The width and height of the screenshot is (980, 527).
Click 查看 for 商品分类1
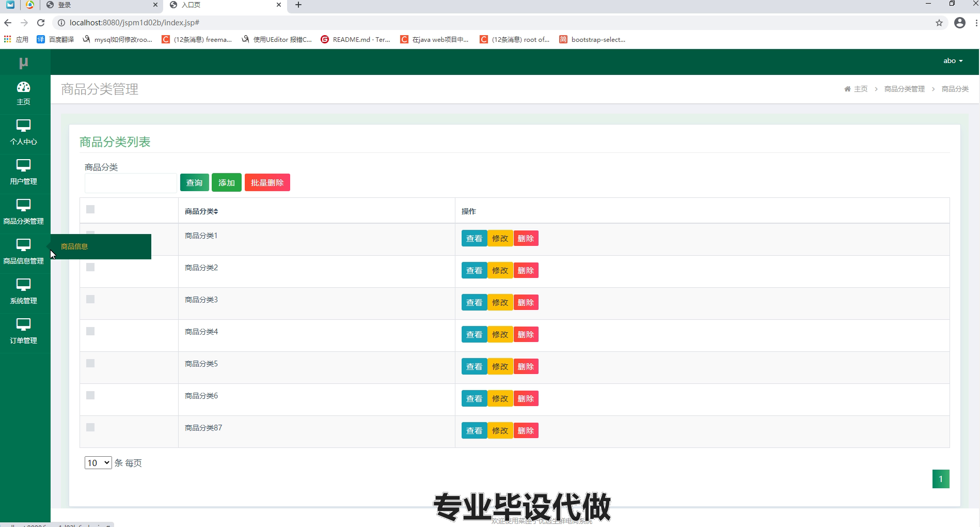tap(474, 238)
